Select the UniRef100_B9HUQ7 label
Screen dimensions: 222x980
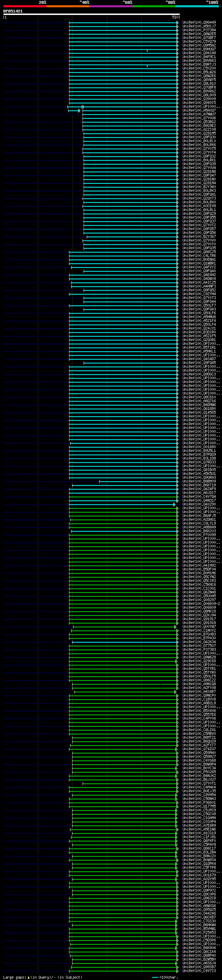coord(199,49)
